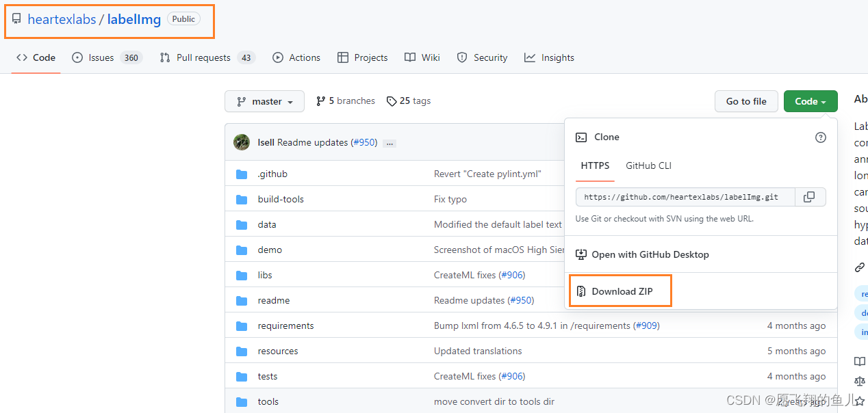Open the #906 link in libs row
Screen dimensions: 868x413
pyautogui.click(x=512, y=275)
